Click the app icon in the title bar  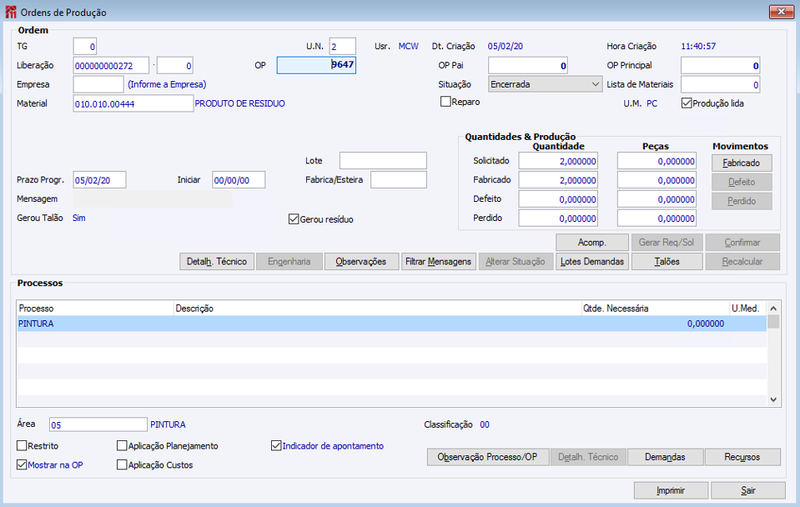coord(10,12)
